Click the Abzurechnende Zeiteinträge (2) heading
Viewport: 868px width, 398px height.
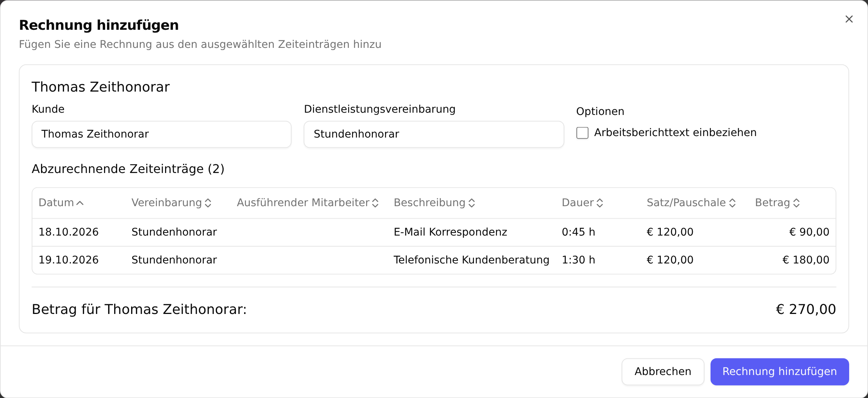128,169
